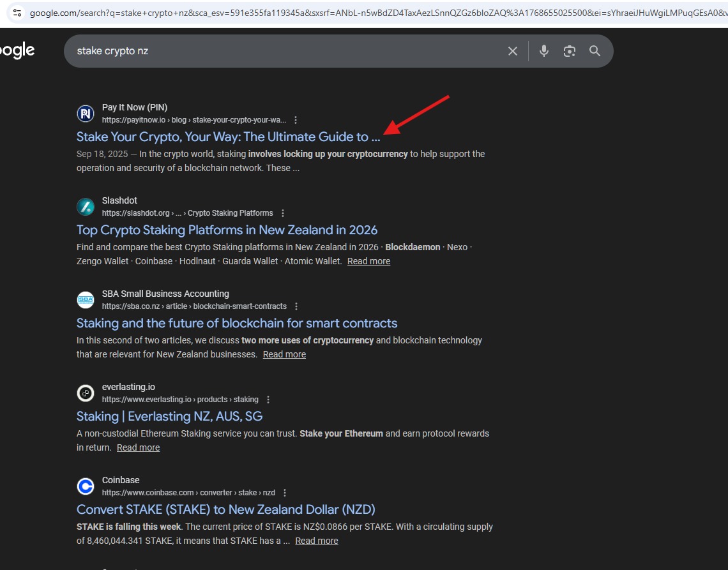The width and height of the screenshot is (728, 570).
Task: Open more options for Pay It Now result
Action: 296,120
